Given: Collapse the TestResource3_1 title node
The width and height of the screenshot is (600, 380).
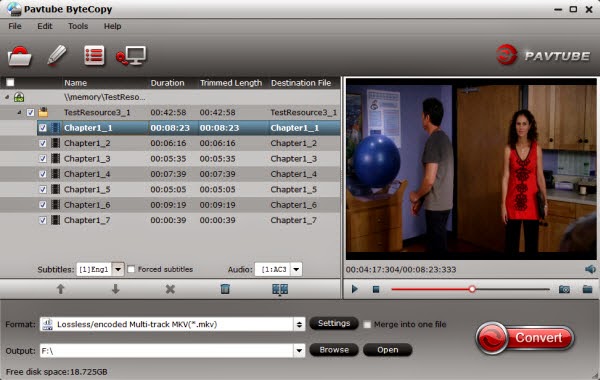Looking at the screenshot, I should click(20, 113).
